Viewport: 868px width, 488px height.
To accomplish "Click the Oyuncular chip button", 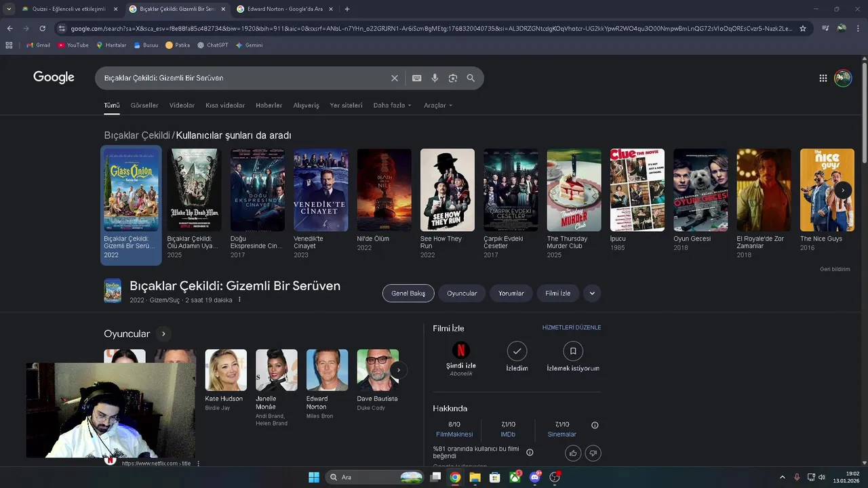I will tap(462, 293).
